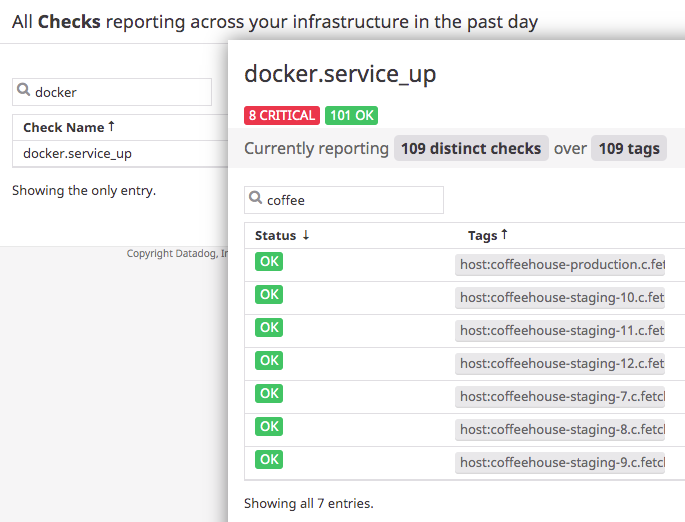Click the 109 distinct checks badge
Image resolution: width=685 pixels, height=522 pixels.
coord(471,149)
